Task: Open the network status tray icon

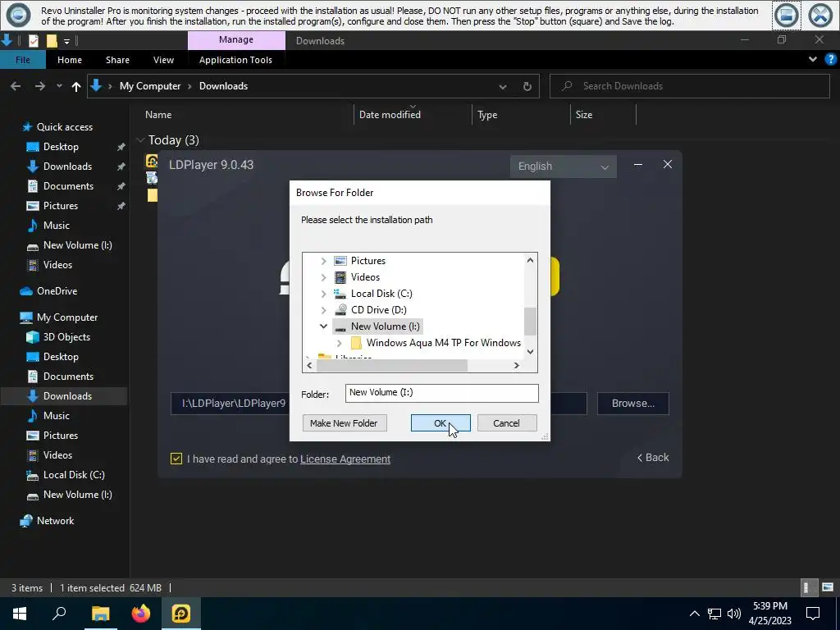Action: tap(714, 614)
